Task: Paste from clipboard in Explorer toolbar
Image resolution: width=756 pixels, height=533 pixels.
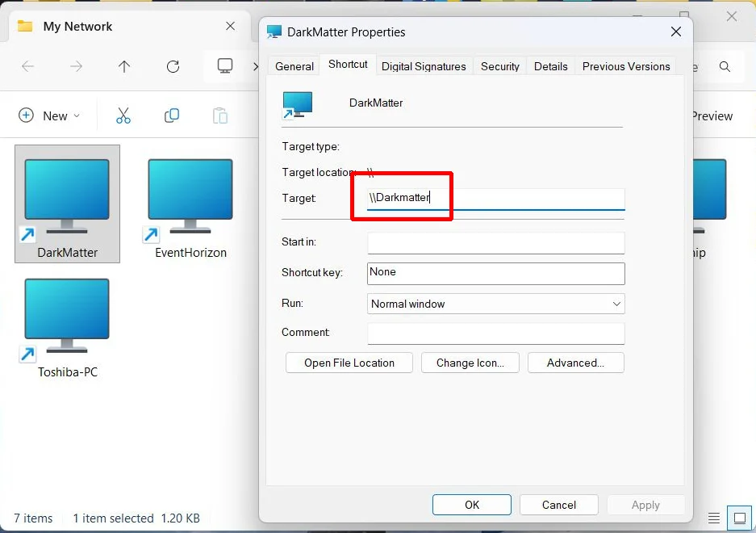Action: [220, 115]
